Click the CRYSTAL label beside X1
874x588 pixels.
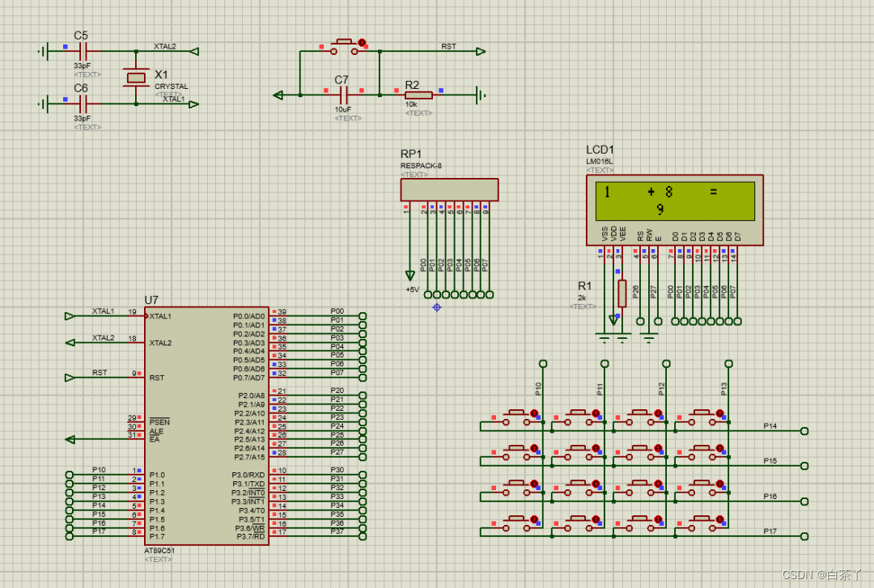(x=171, y=87)
